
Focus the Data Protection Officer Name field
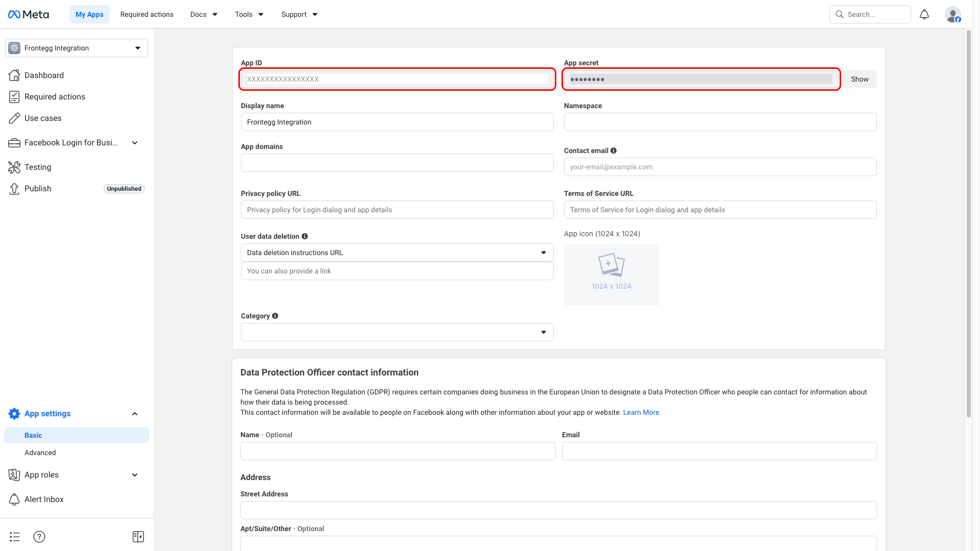pos(398,451)
